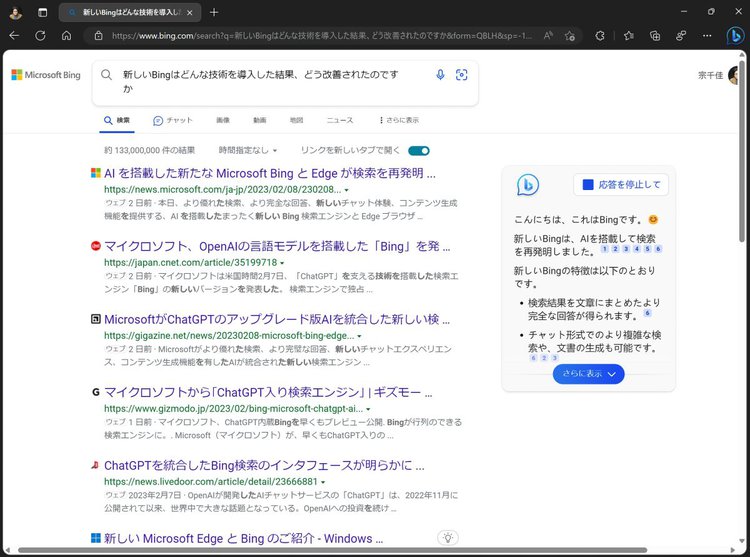
Task: Open dropdown arrow beside japan.cnet.com URL
Action: click(282, 263)
